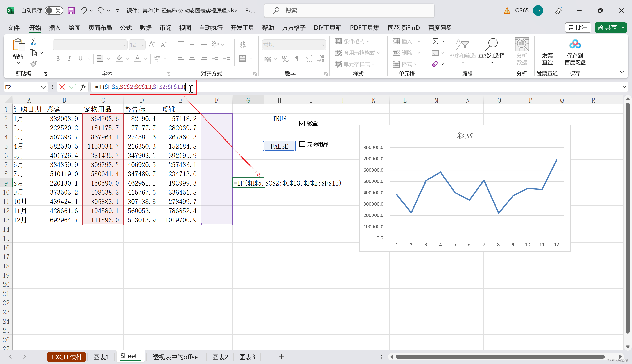The image size is (632, 364).
Task: Select the 彩盒 line chart
Action: (x=465, y=188)
